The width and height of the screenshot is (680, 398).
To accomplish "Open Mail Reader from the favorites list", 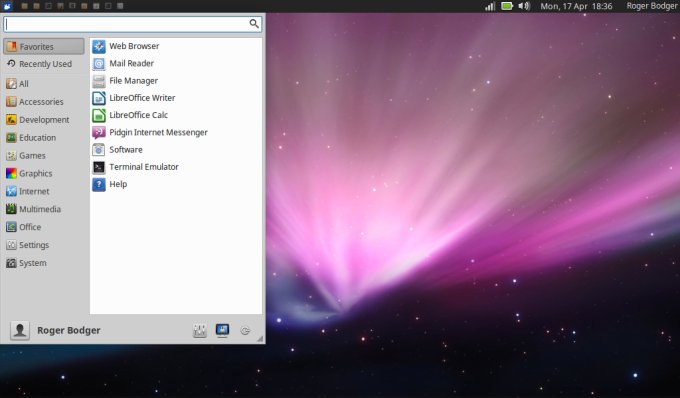I will click(176, 63).
